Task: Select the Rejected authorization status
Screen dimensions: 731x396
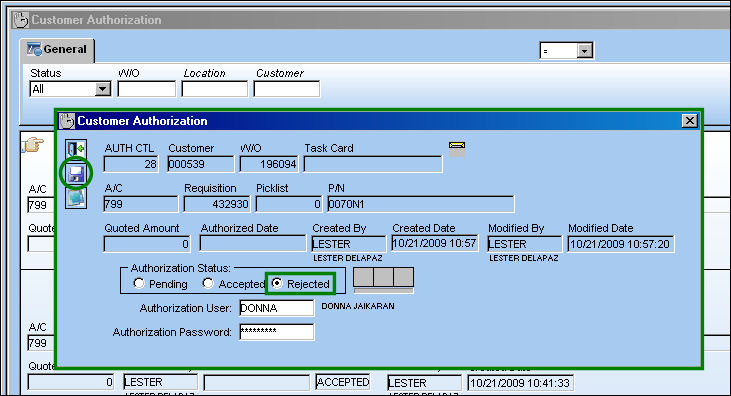Action: point(277,283)
